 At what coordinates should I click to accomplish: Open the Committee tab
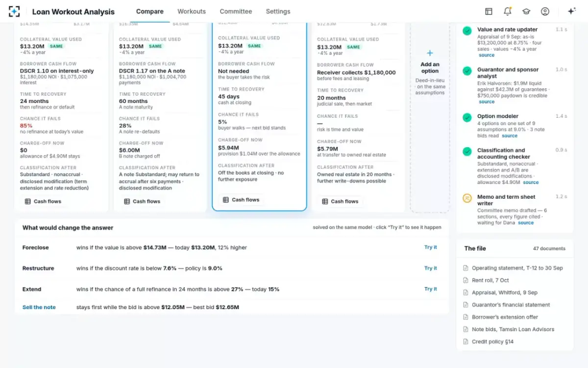[x=236, y=11]
